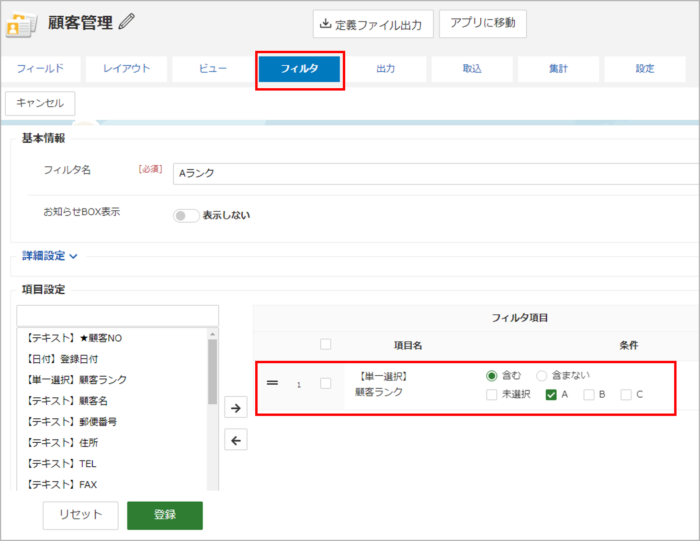Uncheck the A rank checkbox
The width and height of the screenshot is (700, 541).
point(551,395)
